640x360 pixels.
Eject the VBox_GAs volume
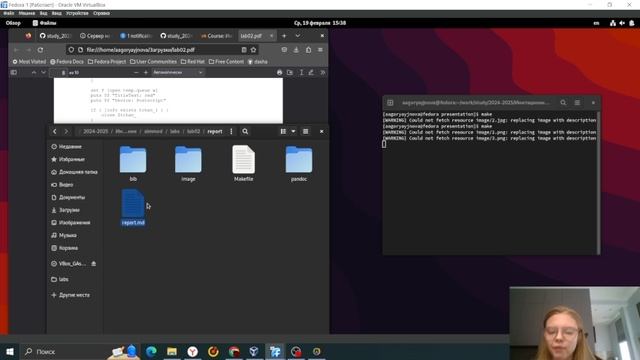(x=93, y=264)
